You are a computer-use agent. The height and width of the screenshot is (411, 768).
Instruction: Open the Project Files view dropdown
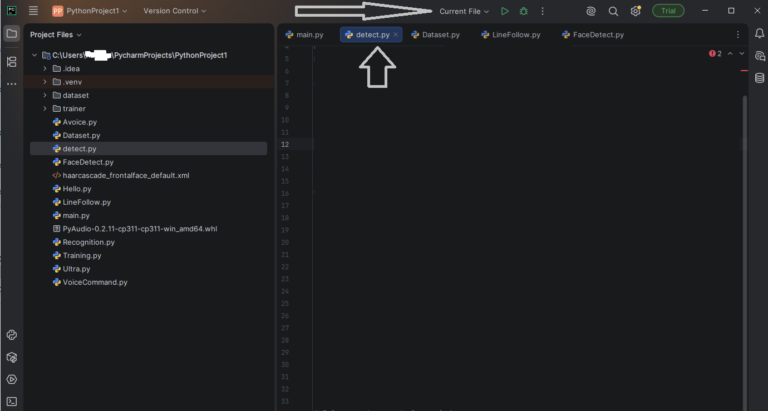(x=55, y=35)
